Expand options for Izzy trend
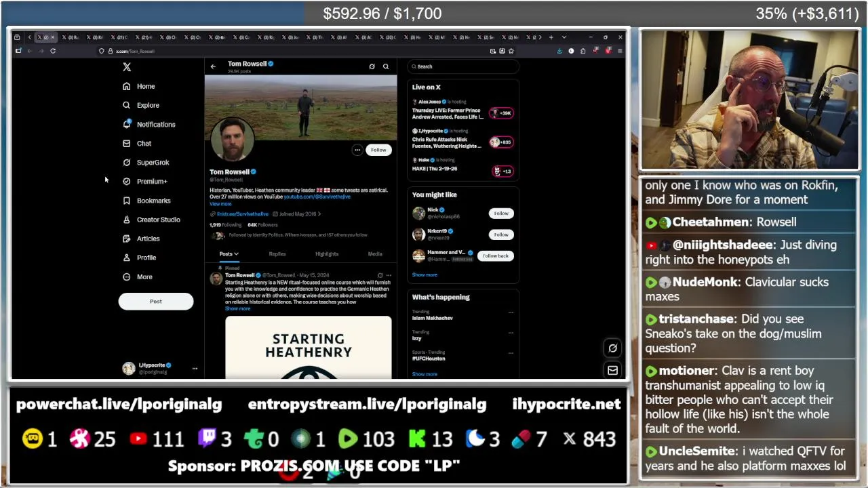This screenshot has width=868, height=488. pos(511,333)
